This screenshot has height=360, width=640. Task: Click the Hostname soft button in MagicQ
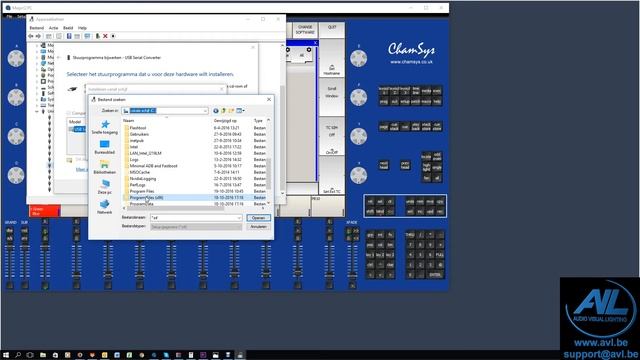pyautogui.click(x=332, y=59)
